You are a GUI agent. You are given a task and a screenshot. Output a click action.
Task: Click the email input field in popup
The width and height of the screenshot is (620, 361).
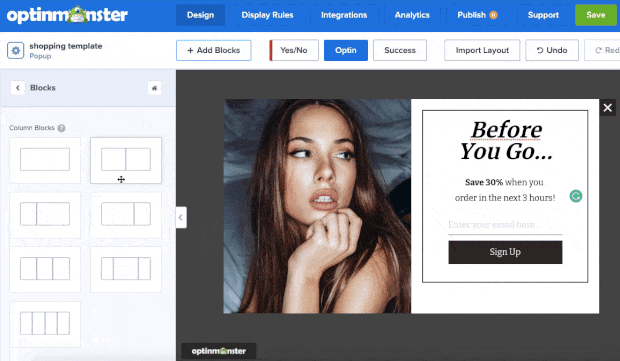[x=505, y=225]
